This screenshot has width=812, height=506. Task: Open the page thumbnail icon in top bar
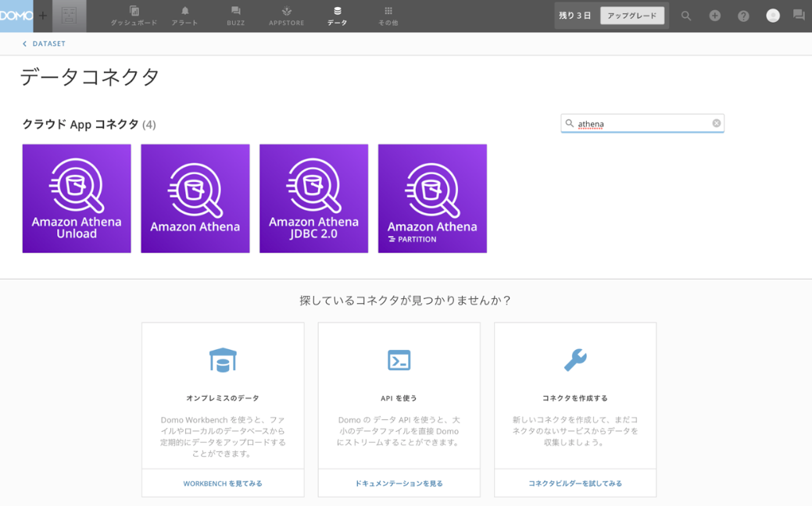click(x=70, y=16)
